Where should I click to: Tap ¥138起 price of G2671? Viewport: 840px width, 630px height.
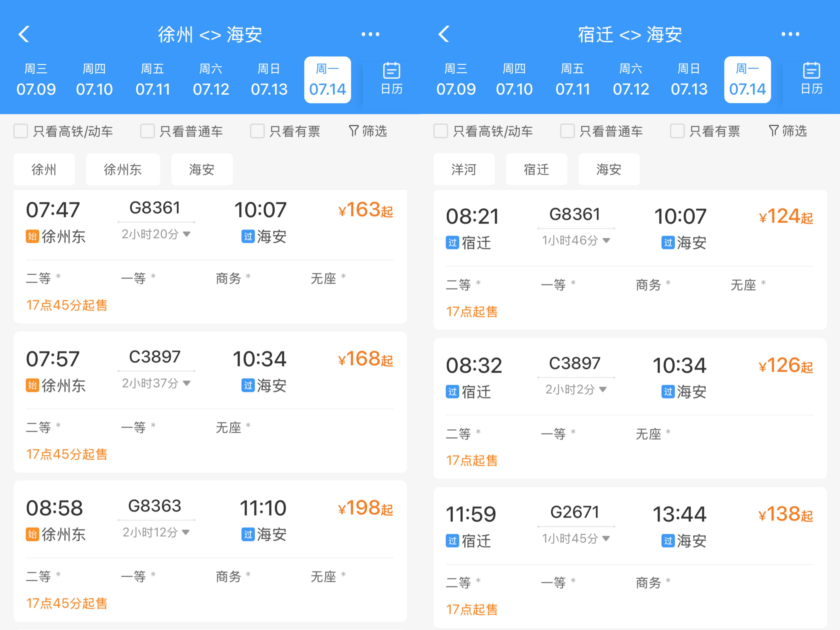[785, 515]
